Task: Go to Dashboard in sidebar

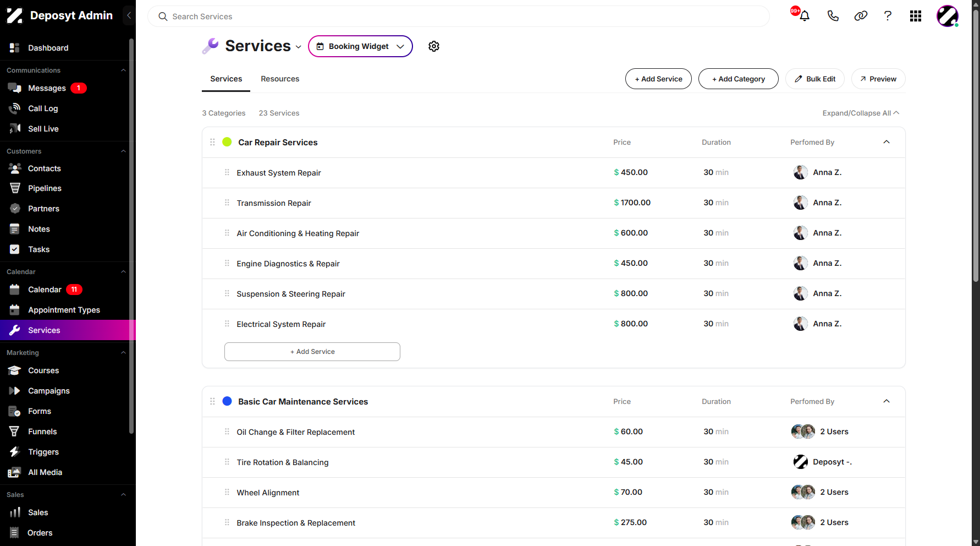Action: click(48, 48)
